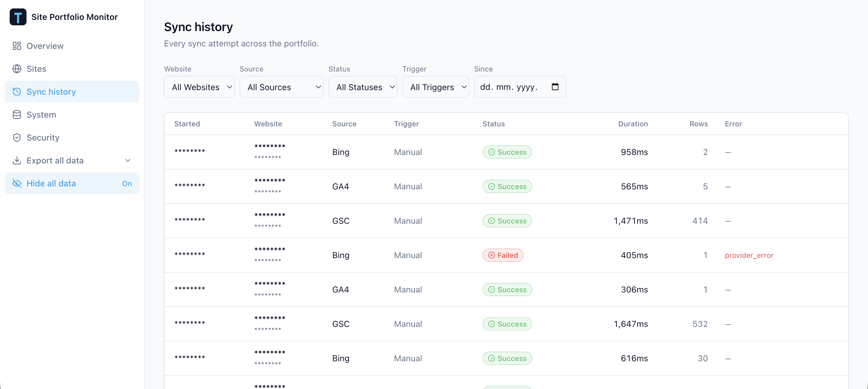Click the Status column header
Image resolution: width=868 pixels, height=389 pixels.
[x=493, y=124]
